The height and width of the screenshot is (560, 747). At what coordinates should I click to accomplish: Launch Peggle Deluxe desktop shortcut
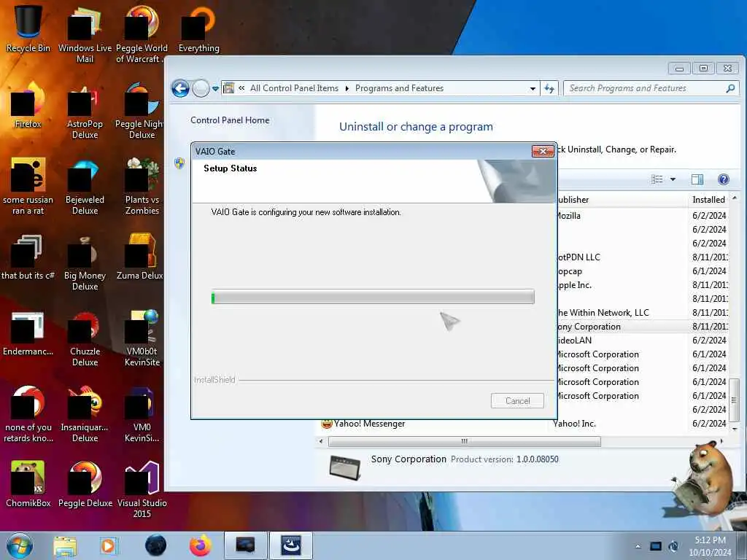click(85, 484)
